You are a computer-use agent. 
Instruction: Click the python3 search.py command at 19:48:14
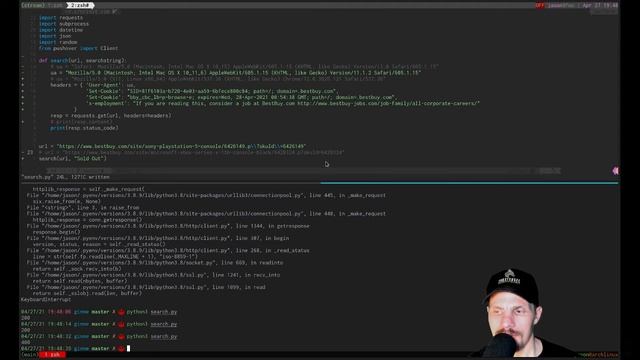click(152, 324)
